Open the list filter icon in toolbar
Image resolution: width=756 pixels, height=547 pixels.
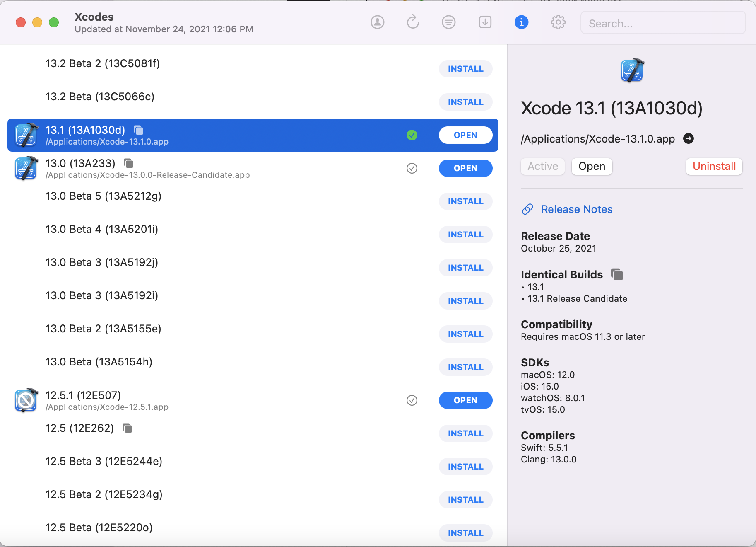point(448,22)
